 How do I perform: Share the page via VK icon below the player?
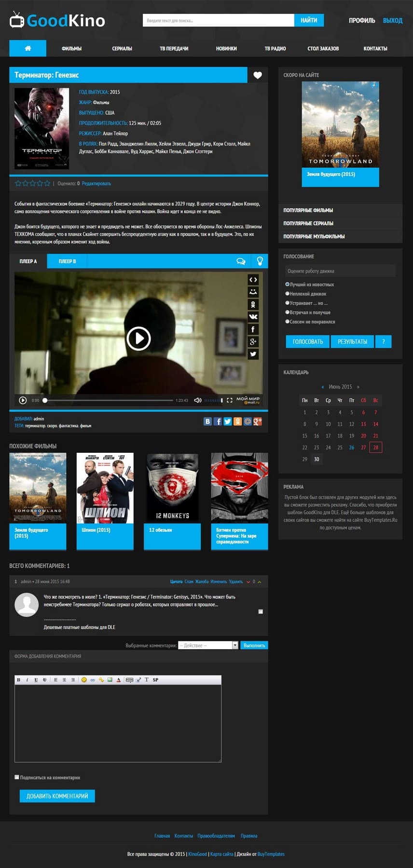pyautogui.click(x=207, y=421)
